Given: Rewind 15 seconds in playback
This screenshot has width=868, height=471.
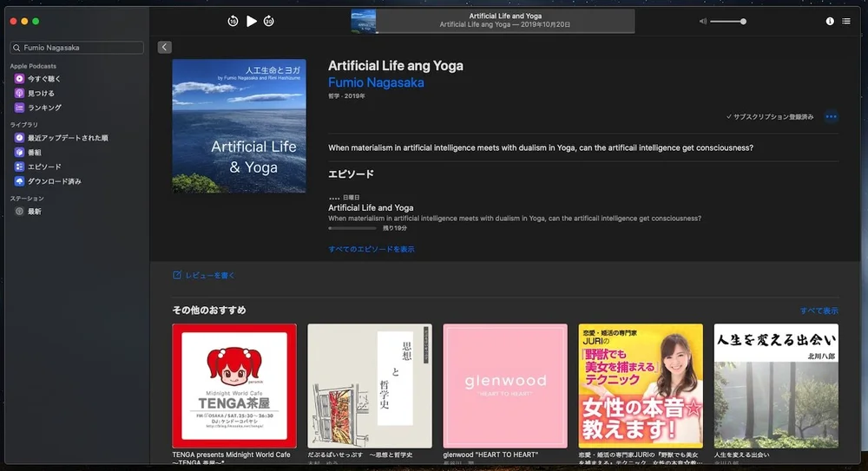Looking at the screenshot, I should click(x=233, y=22).
